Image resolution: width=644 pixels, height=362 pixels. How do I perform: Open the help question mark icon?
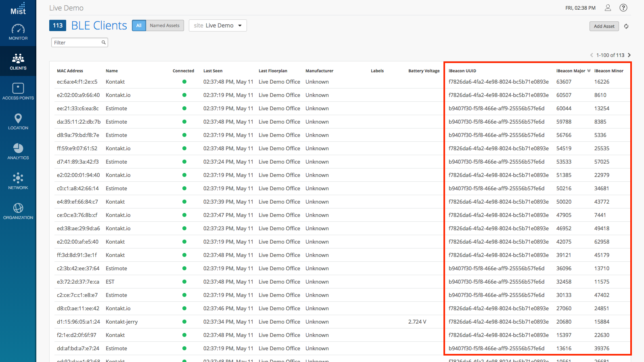coord(623,8)
